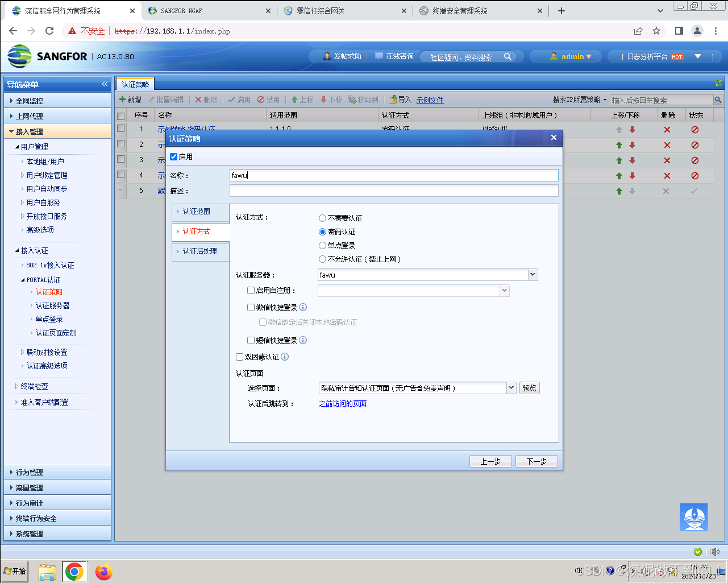Viewport: 728px width, 583px height.
Task: Select 单点登录 radio option
Action: (322, 245)
